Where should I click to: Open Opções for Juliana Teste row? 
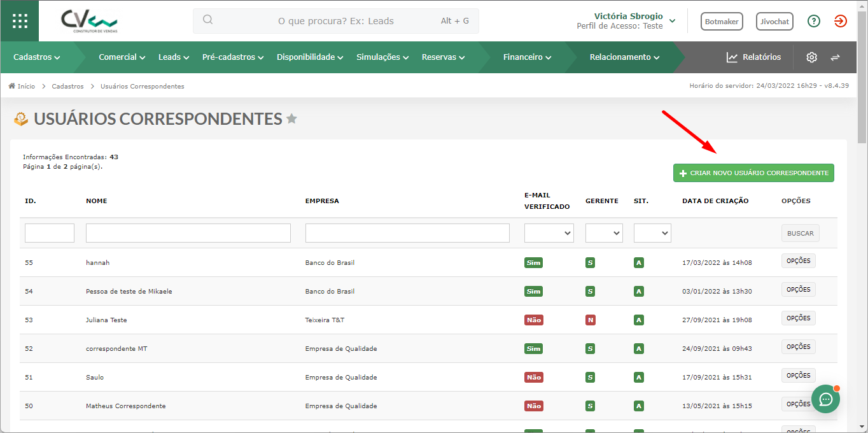(799, 318)
